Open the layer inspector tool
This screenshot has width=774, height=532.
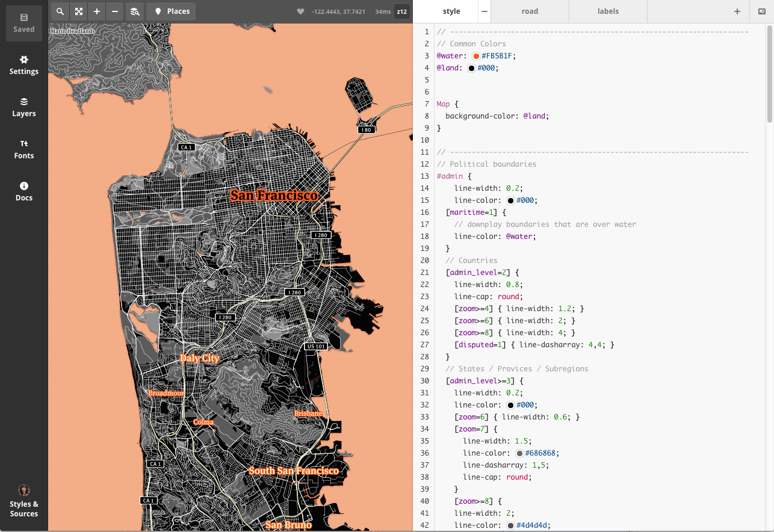pos(135,11)
